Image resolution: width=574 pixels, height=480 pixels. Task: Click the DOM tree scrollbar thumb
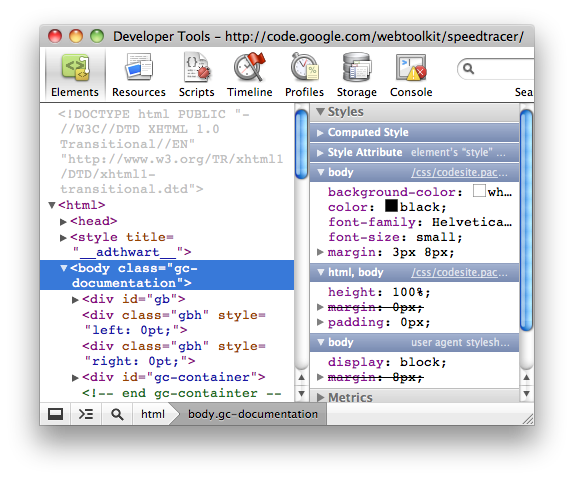click(302, 144)
